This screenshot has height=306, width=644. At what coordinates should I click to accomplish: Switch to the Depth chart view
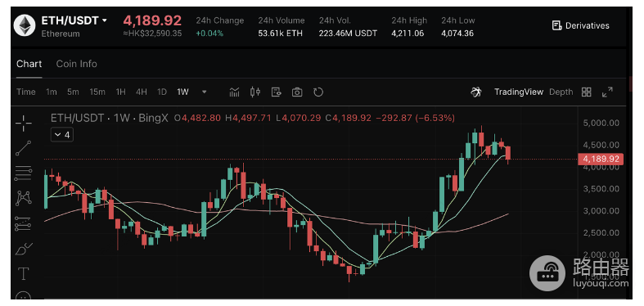point(561,92)
